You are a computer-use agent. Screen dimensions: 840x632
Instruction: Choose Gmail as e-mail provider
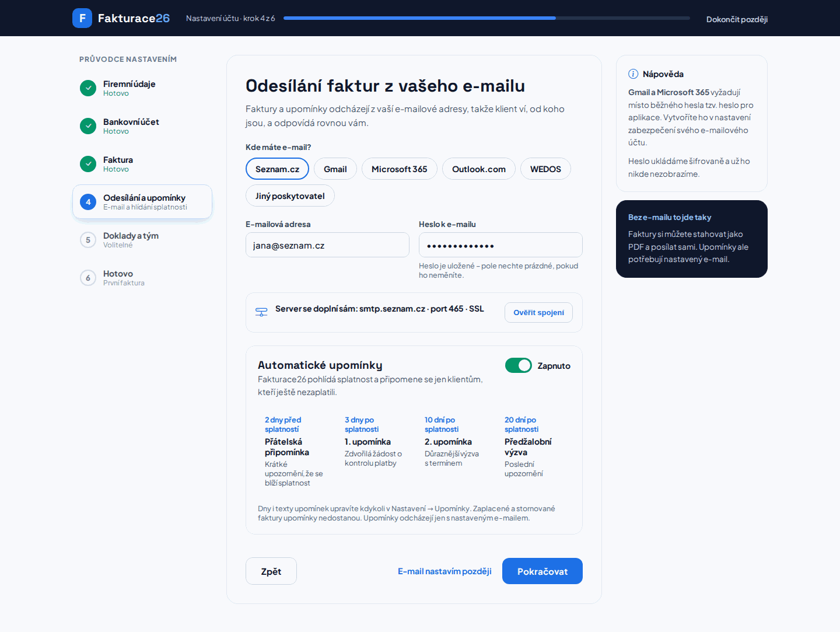click(335, 169)
